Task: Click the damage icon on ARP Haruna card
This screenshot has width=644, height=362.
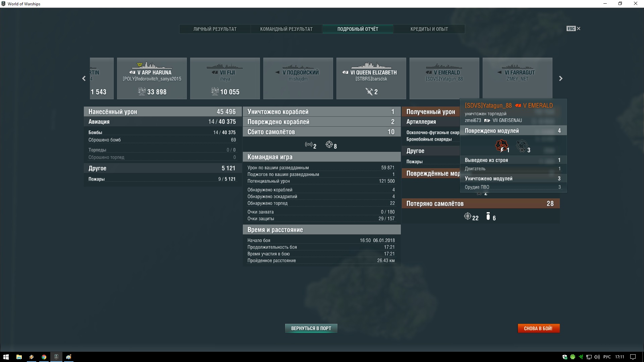Action: (x=142, y=91)
